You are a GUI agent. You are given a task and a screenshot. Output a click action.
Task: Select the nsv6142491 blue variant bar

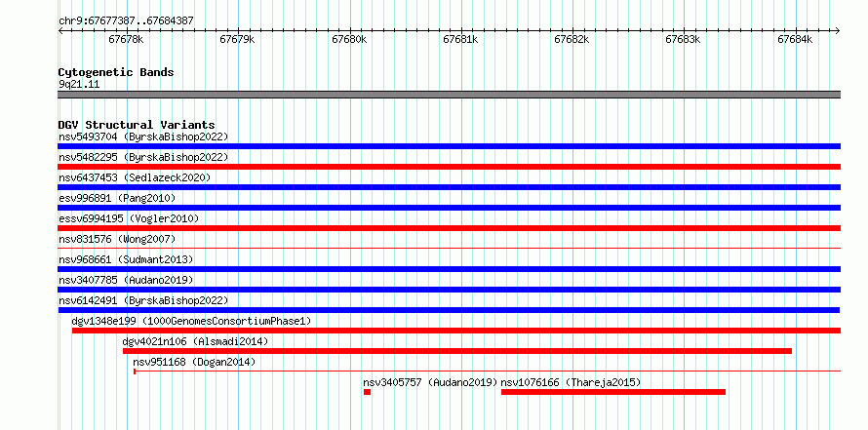tap(449, 310)
